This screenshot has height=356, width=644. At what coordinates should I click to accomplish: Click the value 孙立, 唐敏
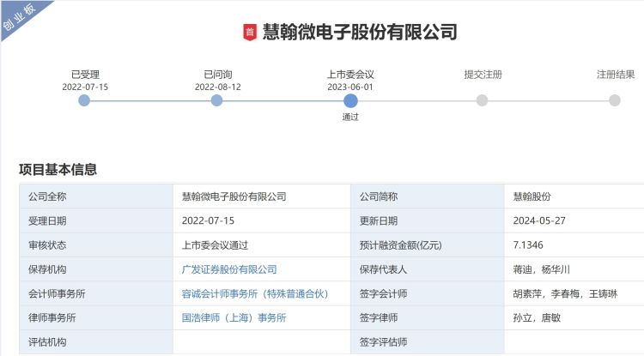537,318
